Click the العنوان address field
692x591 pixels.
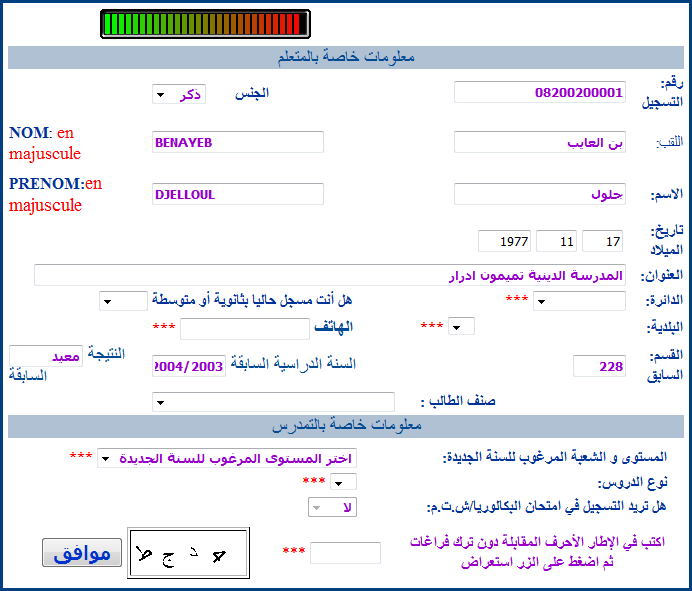[331, 275]
